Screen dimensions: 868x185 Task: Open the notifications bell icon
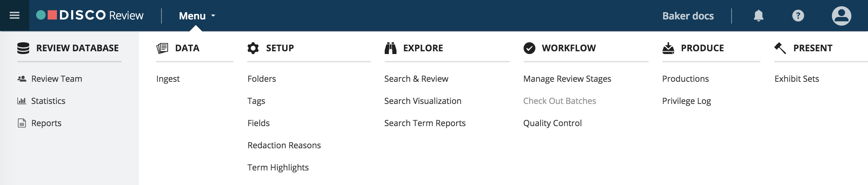(759, 16)
